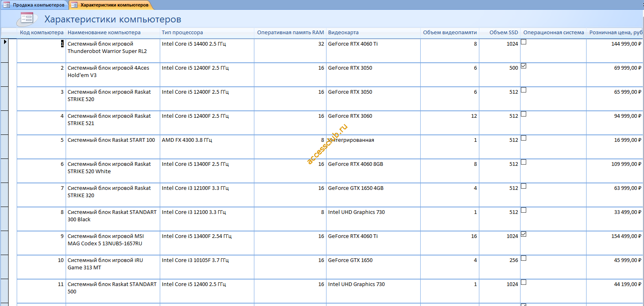Tick the OS checkbox for Raskat STRIKE 520 White
This screenshot has width=644, height=306.
[524, 162]
